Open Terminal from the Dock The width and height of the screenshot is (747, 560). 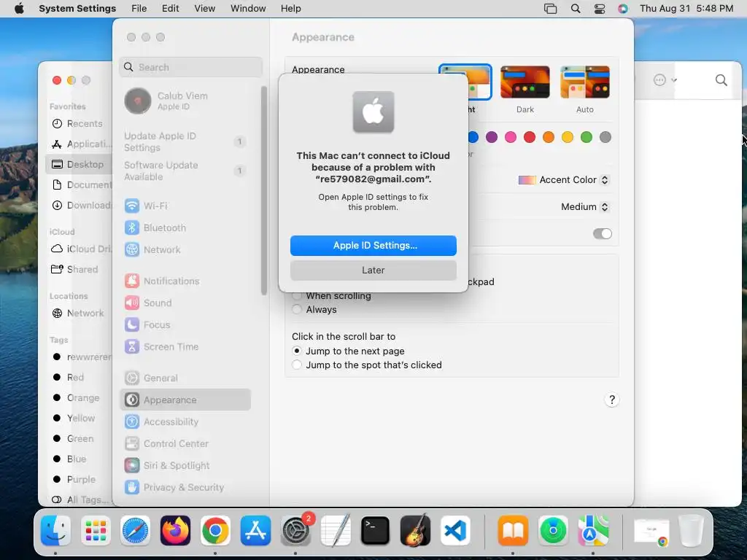(x=376, y=531)
